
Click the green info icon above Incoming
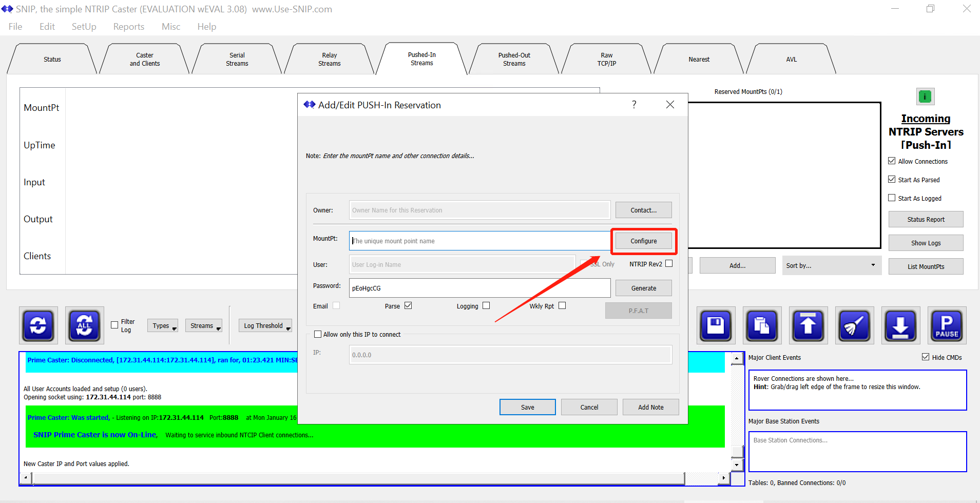(x=925, y=96)
